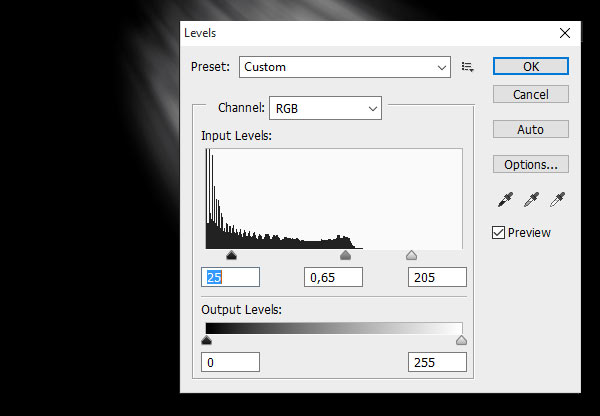Viewport: 600px width, 416px height.
Task: Click the Cancel button
Action: click(531, 94)
